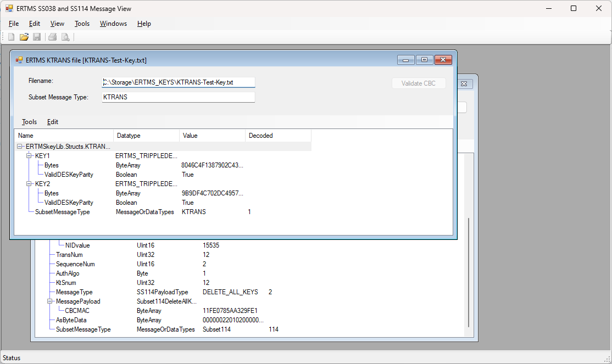Select the SubsetMessageType row showing KTRANS
The image size is (612, 364).
62,212
